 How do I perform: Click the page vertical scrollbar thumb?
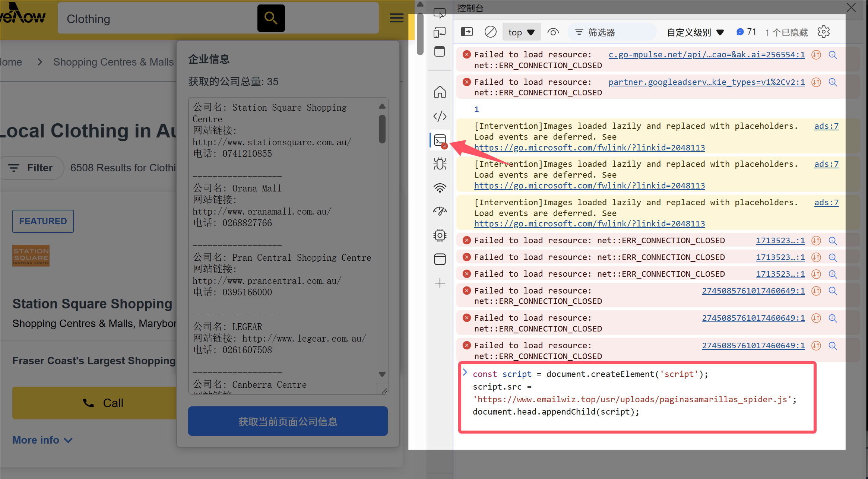tap(420, 34)
